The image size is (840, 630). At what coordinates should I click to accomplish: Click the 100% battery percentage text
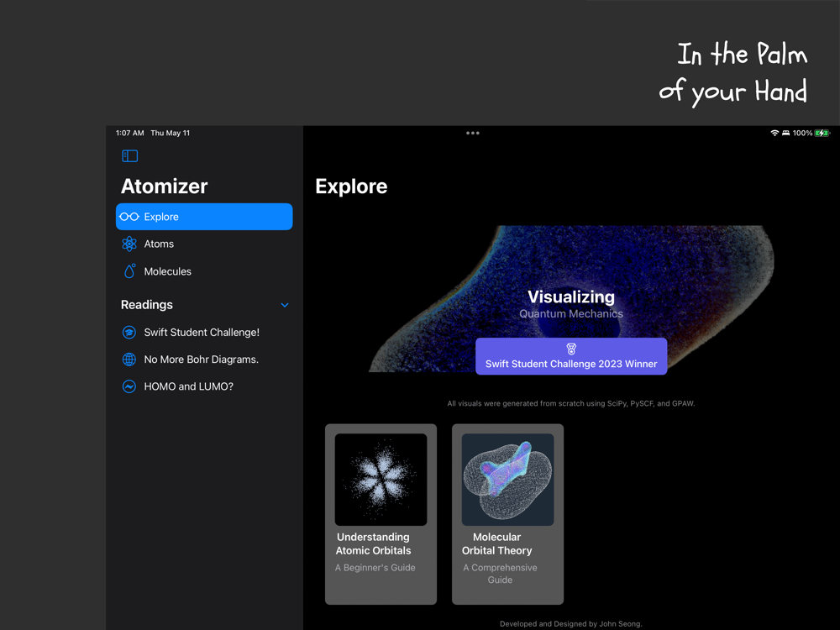coord(802,133)
